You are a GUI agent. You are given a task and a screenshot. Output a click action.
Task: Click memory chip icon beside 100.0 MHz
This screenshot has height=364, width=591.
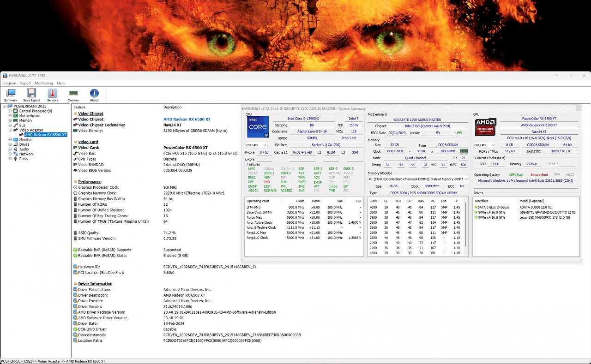pyautogui.click(x=464, y=151)
